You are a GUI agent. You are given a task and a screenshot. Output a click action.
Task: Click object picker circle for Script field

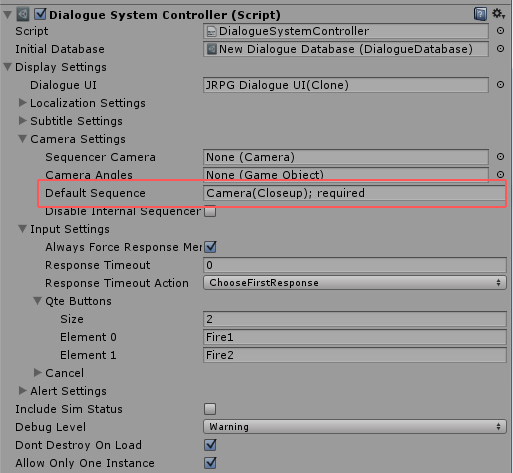(500, 31)
